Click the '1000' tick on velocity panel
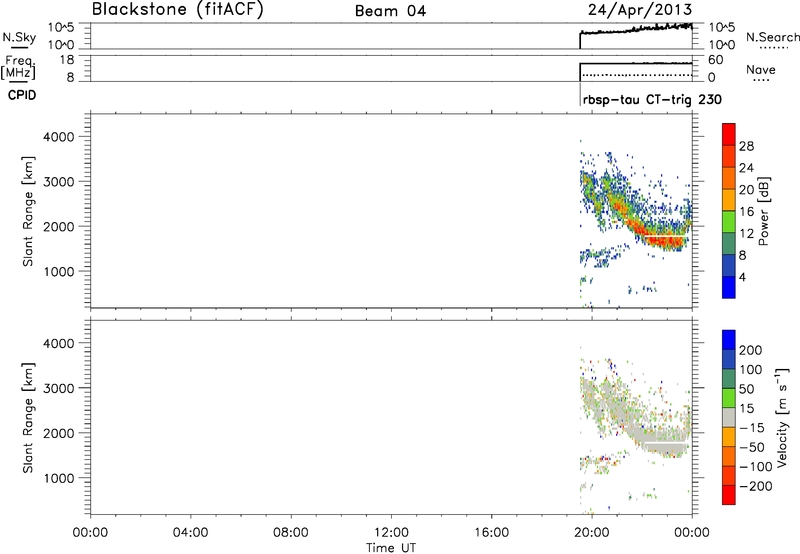 pos(58,478)
